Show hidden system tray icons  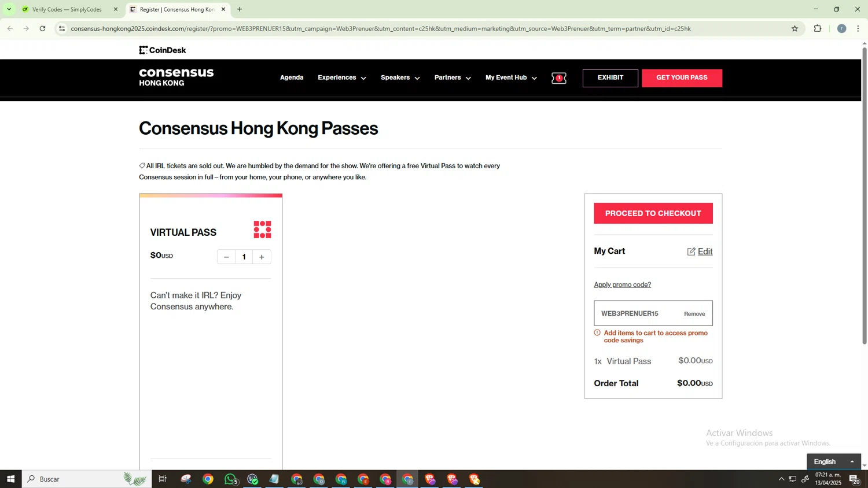pos(781,479)
